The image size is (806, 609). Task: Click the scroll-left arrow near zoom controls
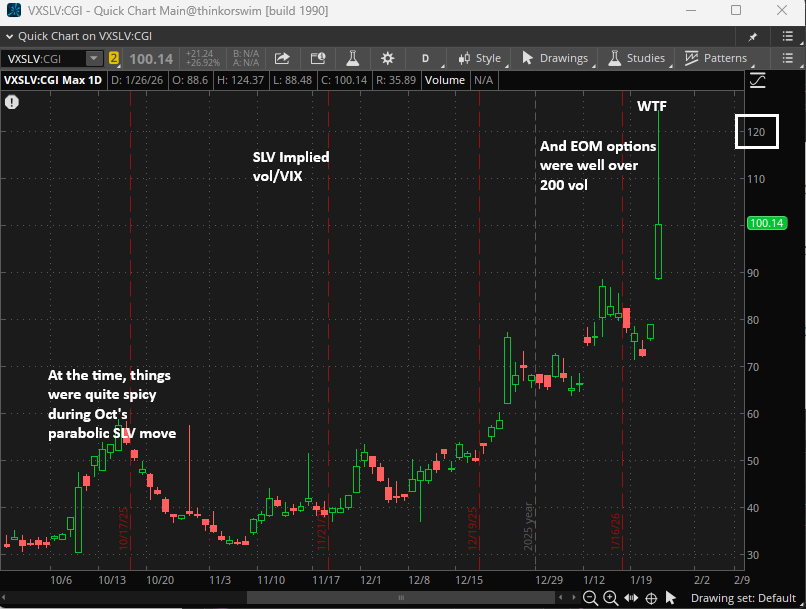point(560,598)
